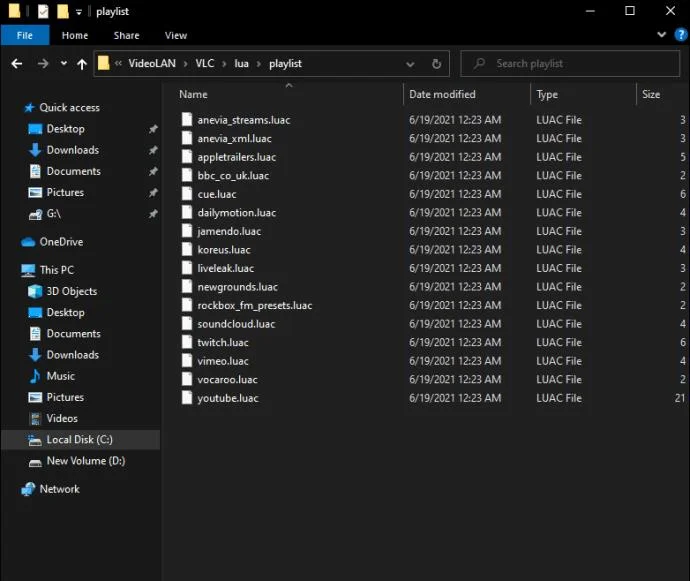Open pinned Downloads under Quick access

pos(73,150)
